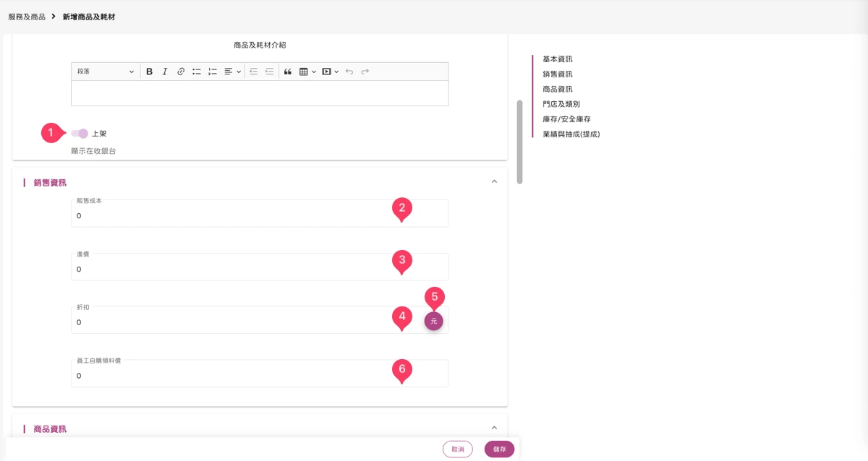Focus the 進價 input field
868x461 pixels.
tap(260, 267)
